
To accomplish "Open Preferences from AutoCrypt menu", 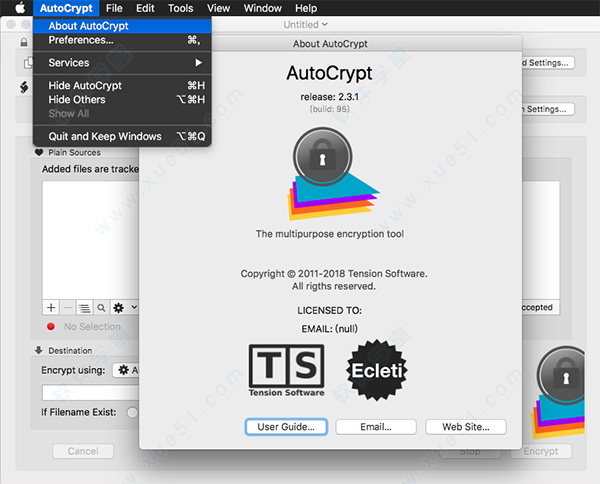I will [x=122, y=40].
